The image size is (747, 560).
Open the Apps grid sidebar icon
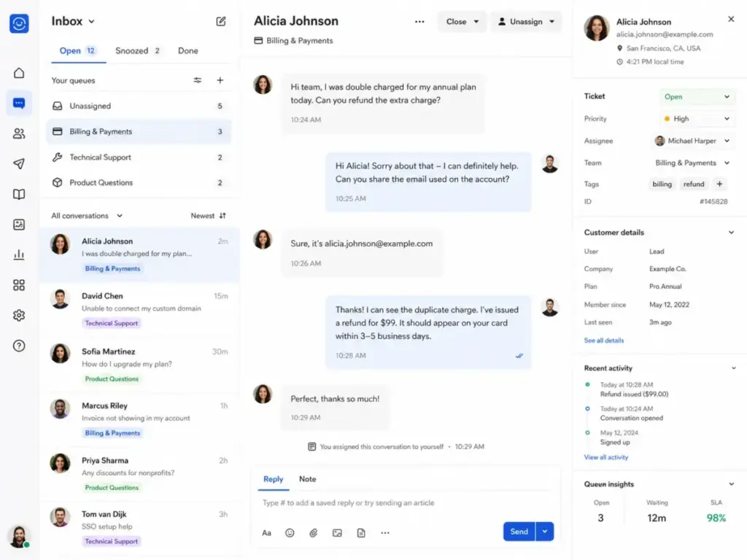19,285
